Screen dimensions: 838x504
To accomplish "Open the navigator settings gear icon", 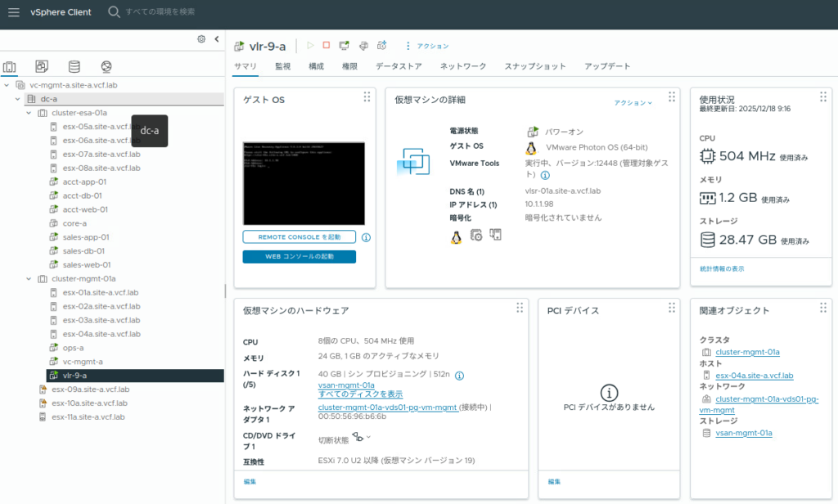I will pos(201,38).
